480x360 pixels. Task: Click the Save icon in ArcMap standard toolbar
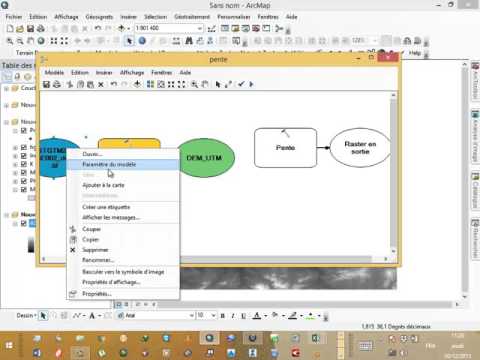point(30,29)
